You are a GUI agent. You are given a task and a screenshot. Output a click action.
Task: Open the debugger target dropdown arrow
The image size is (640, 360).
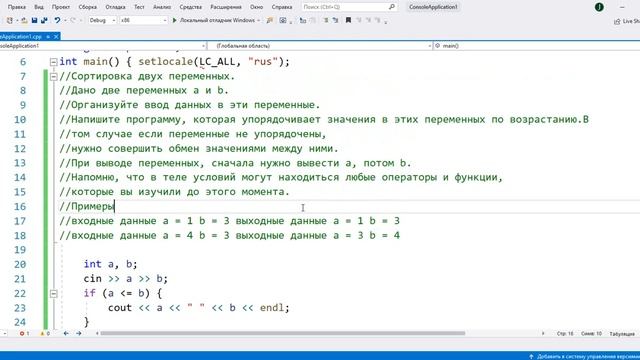[x=259, y=20]
